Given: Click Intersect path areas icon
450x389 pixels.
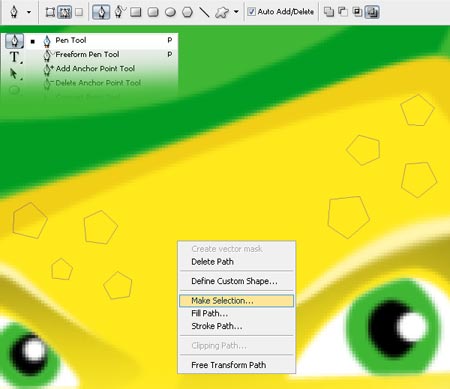Looking at the screenshot, I should 357,12.
